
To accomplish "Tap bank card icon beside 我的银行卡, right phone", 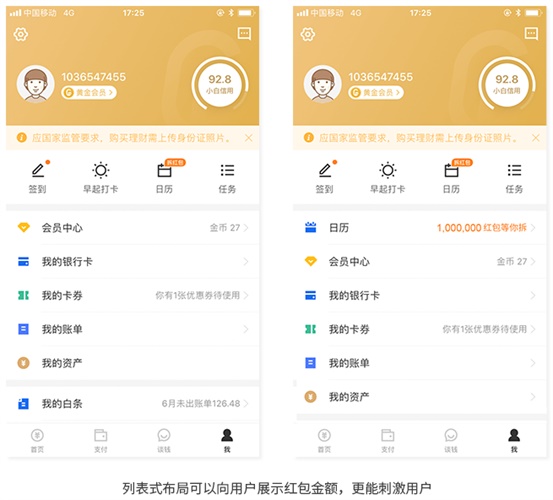I will 311,295.
